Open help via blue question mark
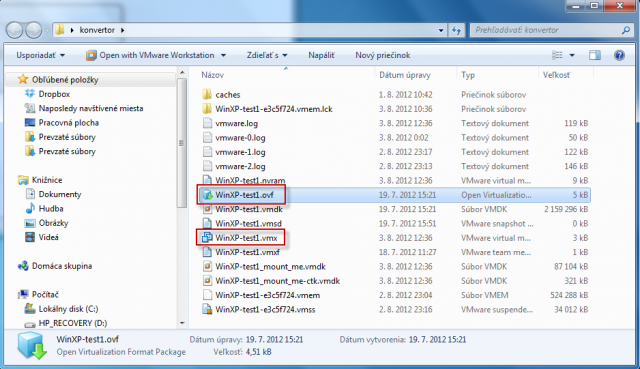Screen dimensions: 640x369 click(x=619, y=55)
